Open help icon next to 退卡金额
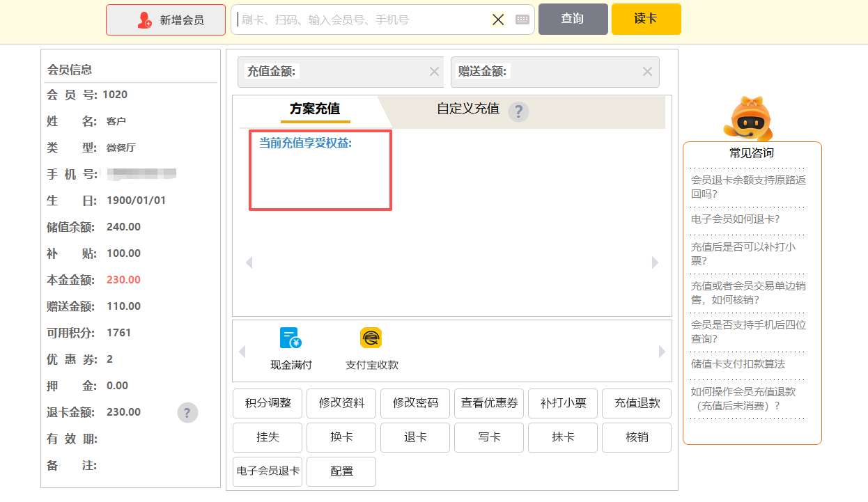The width and height of the screenshot is (868, 502). 187,412
